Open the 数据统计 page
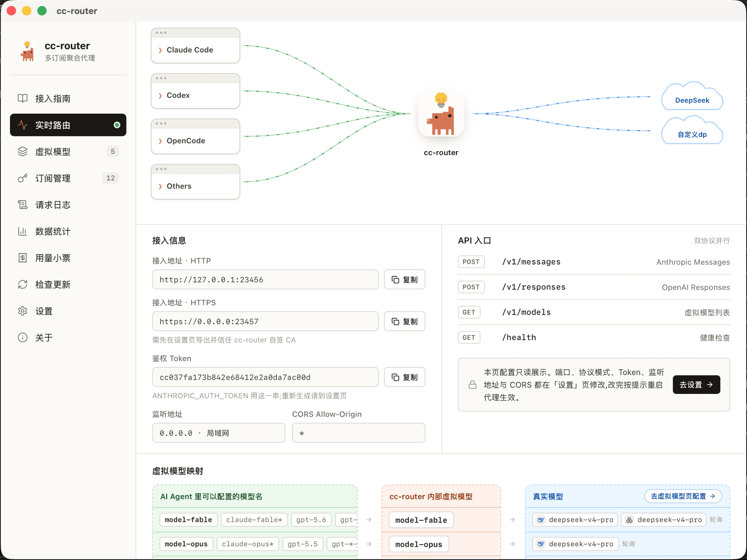The image size is (747, 560). click(68, 231)
